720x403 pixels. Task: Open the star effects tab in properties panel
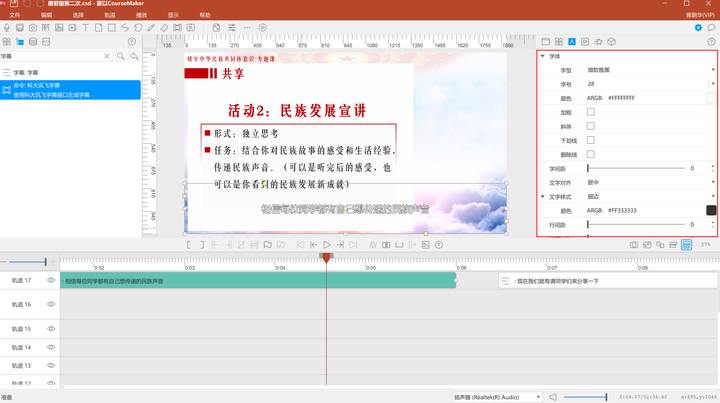[598, 42]
